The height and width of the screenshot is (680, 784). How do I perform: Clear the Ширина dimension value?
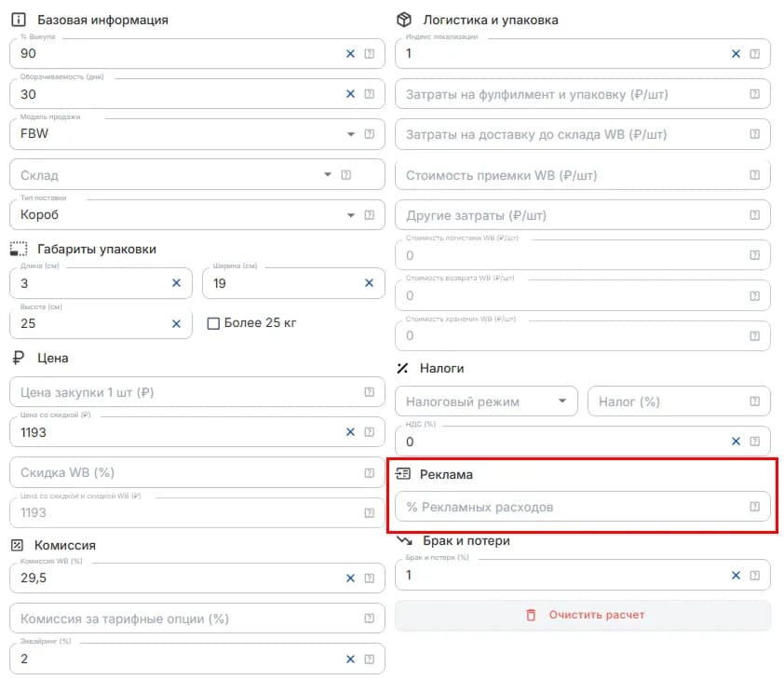369,283
